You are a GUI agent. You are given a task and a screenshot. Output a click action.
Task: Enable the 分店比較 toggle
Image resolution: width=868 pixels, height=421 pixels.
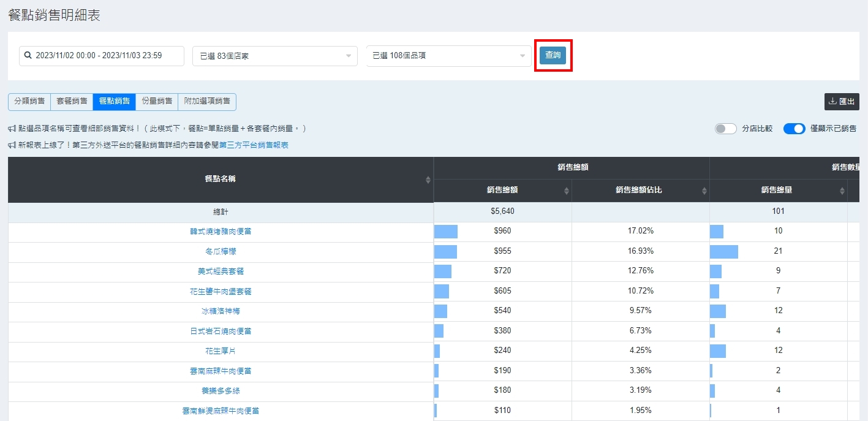click(x=725, y=129)
